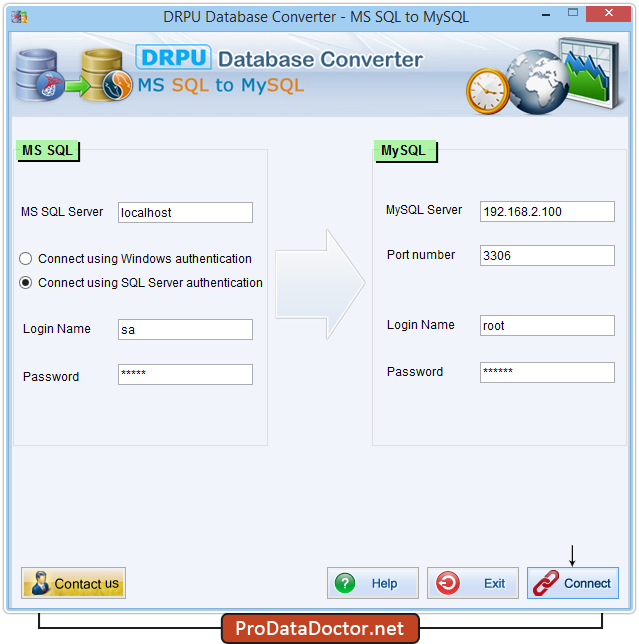Minimize the window

pos(546,14)
